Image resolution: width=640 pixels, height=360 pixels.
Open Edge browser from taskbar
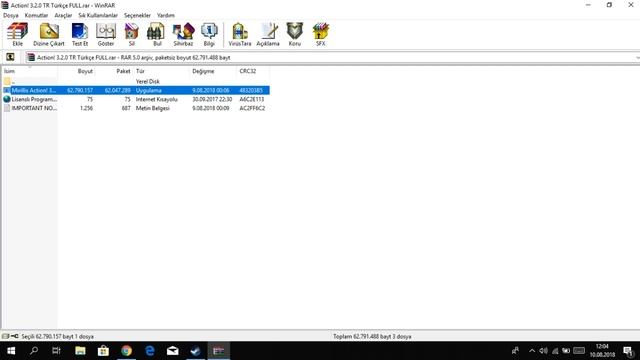pyautogui.click(x=150, y=351)
